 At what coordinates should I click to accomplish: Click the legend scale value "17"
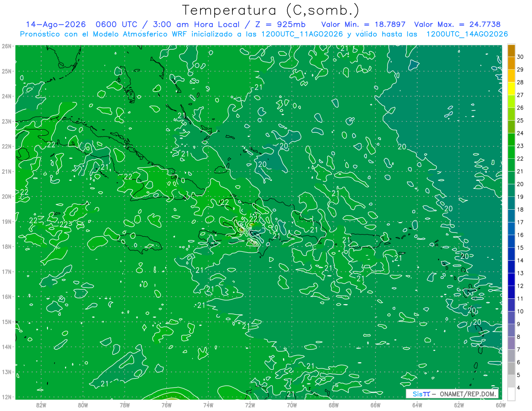pyautogui.click(x=520, y=222)
